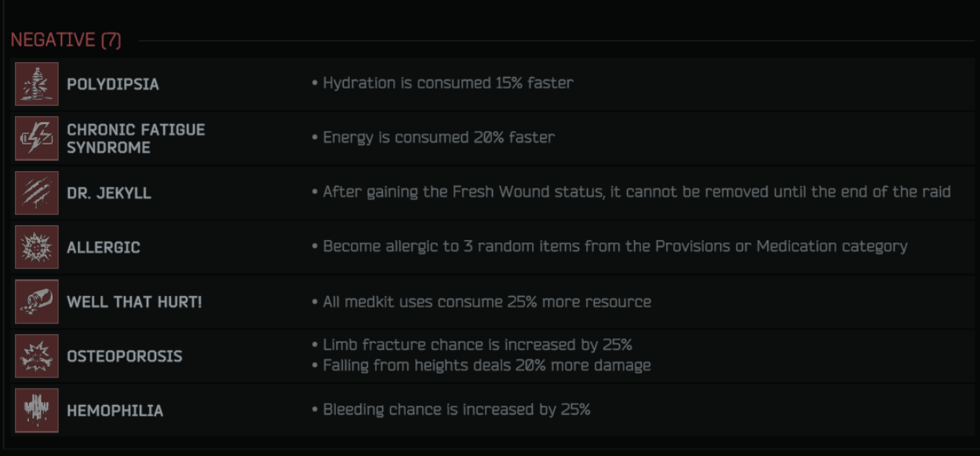Screen dimensions: 980x456
Task: Select the DR. JEKYLL effect name
Action: (x=109, y=193)
